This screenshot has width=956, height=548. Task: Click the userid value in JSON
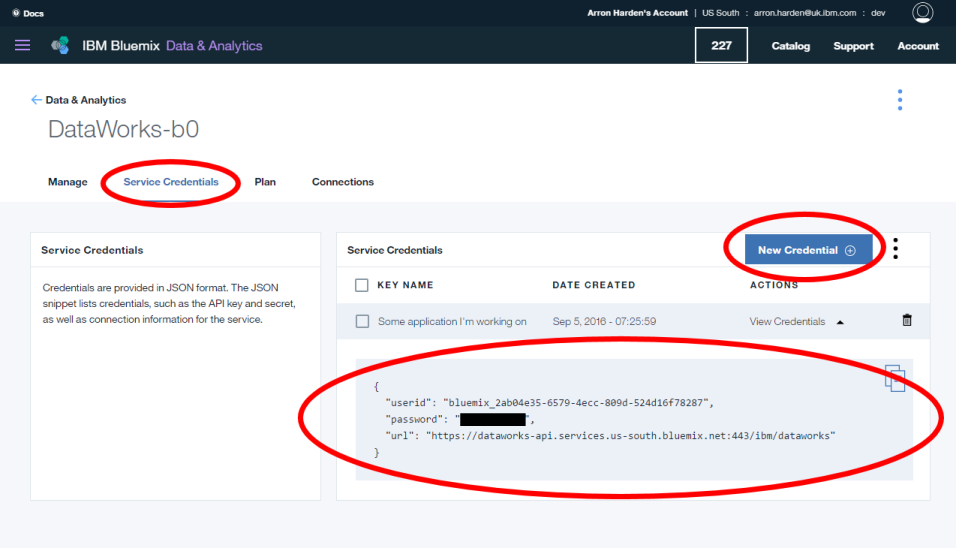[576, 403]
